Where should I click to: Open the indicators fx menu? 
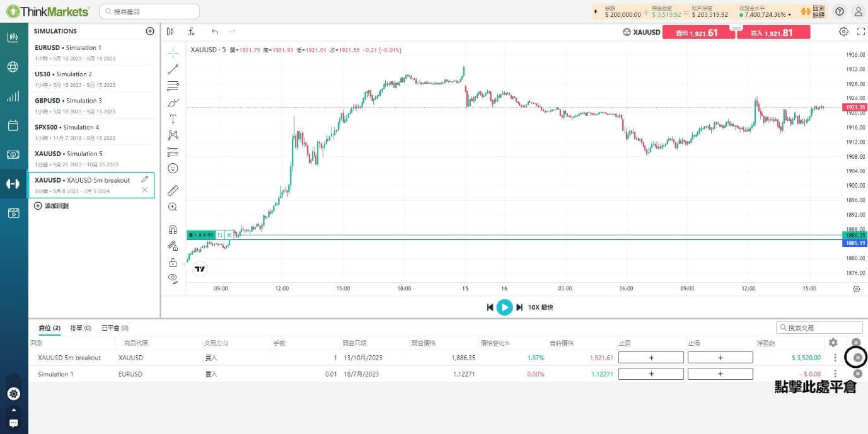point(192,31)
